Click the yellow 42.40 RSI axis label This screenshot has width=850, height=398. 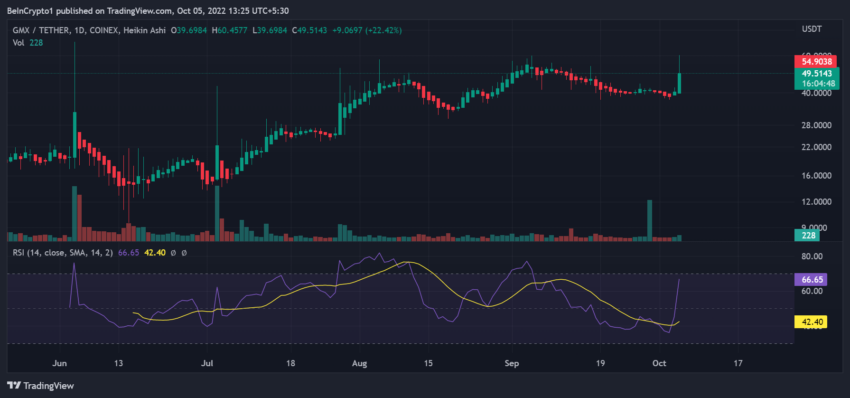pos(810,323)
